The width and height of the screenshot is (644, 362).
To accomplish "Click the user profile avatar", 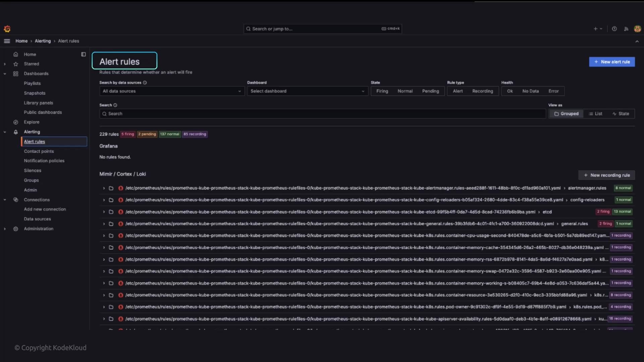I will [x=637, y=29].
